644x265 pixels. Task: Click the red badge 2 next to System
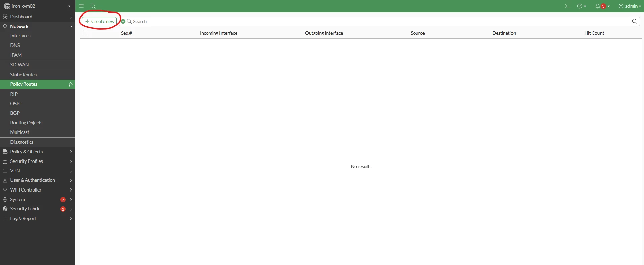63,200
